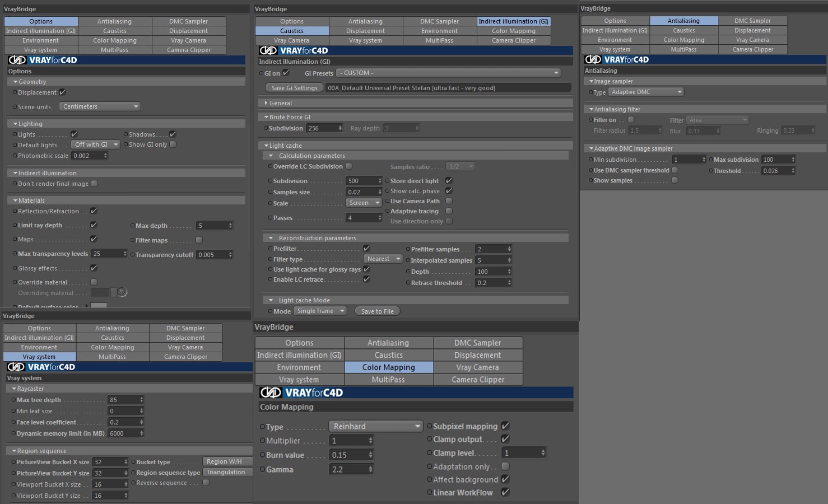Select the Caustics tab in the Indirect illumination panel
828x504 pixels.
click(x=292, y=31)
